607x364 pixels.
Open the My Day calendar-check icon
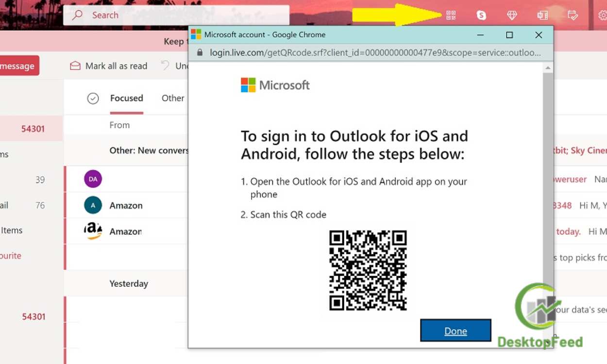573,15
